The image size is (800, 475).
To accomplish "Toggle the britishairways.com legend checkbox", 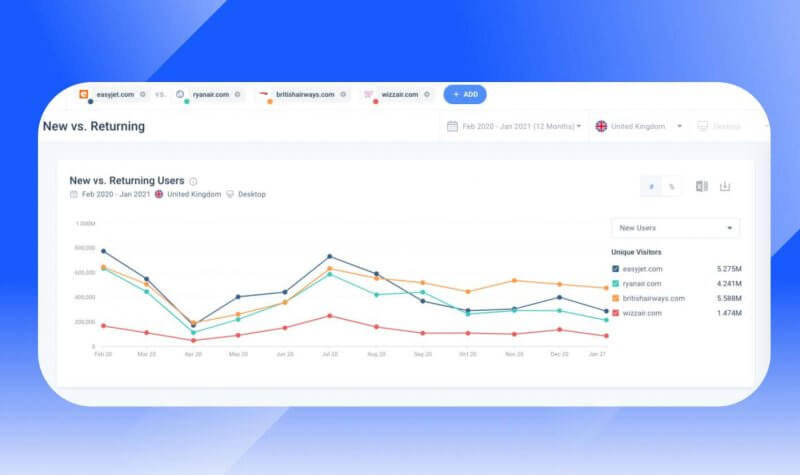I will coord(615,298).
